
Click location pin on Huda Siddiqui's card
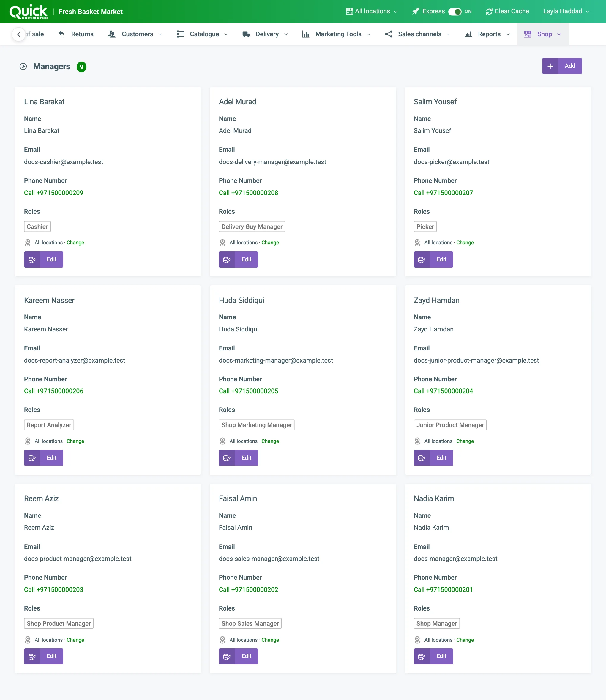click(x=222, y=441)
